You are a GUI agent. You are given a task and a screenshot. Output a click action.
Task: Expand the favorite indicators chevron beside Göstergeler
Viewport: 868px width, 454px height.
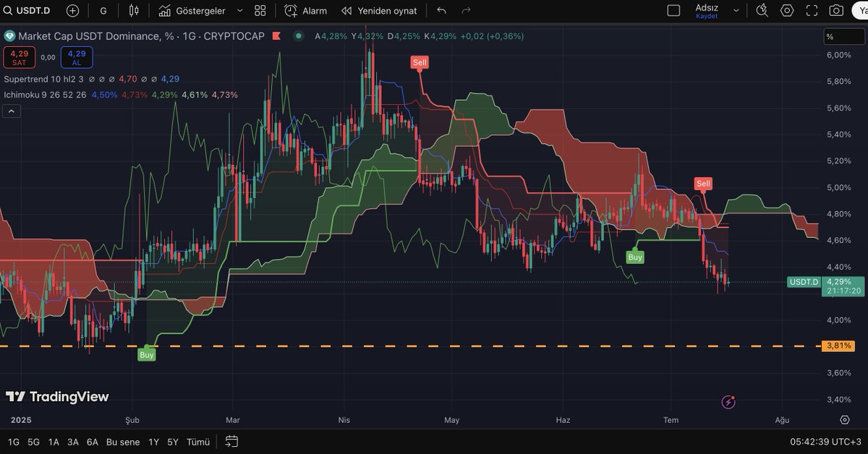click(239, 11)
